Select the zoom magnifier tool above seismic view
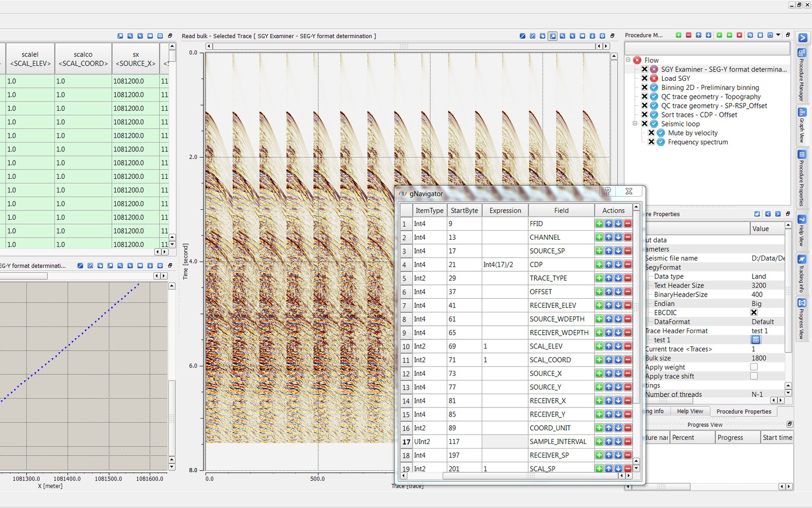 pyautogui.click(x=562, y=36)
